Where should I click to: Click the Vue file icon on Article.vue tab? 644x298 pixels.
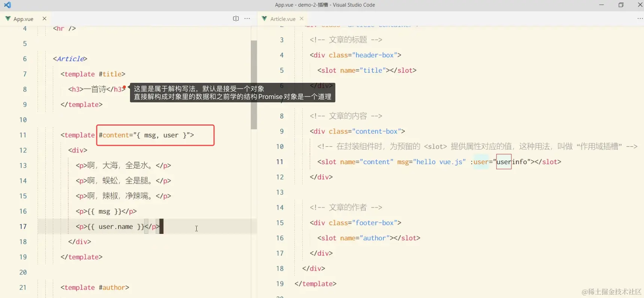264,18
